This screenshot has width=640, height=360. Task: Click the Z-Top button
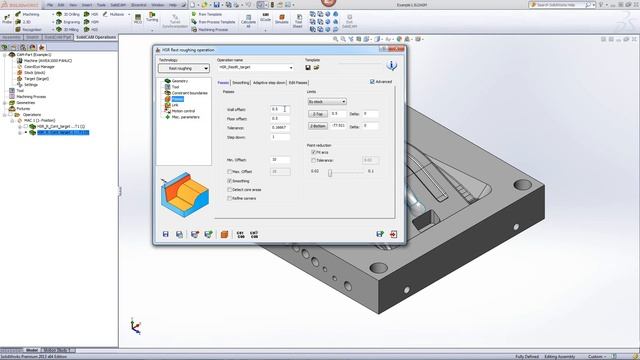(x=318, y=114)
